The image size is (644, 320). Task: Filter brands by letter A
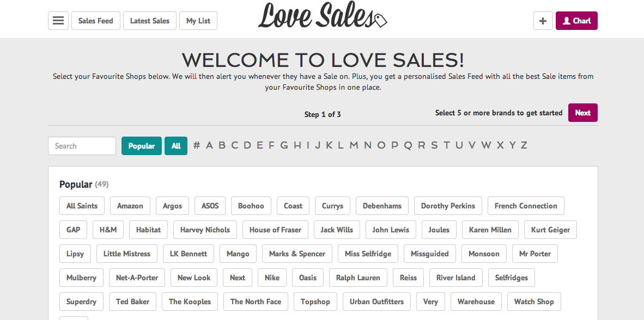tap(209, 145)
